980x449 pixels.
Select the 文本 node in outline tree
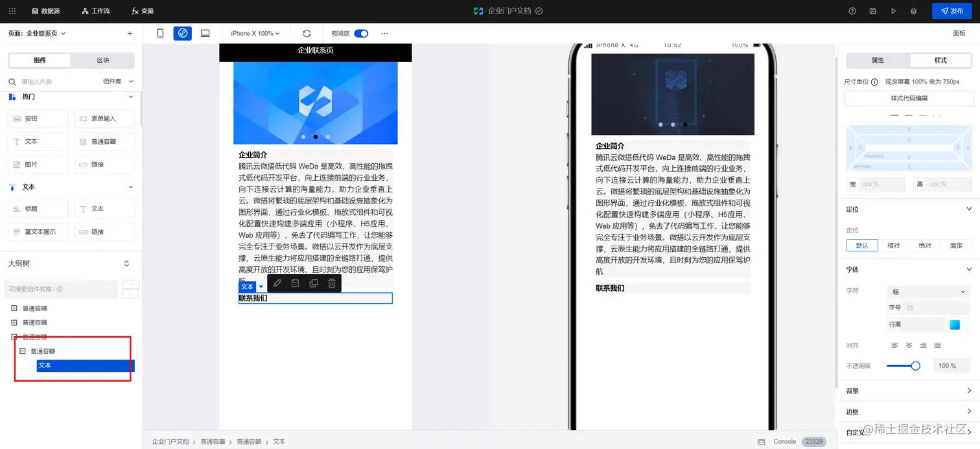pyautogui.click(x=86, y=365)
